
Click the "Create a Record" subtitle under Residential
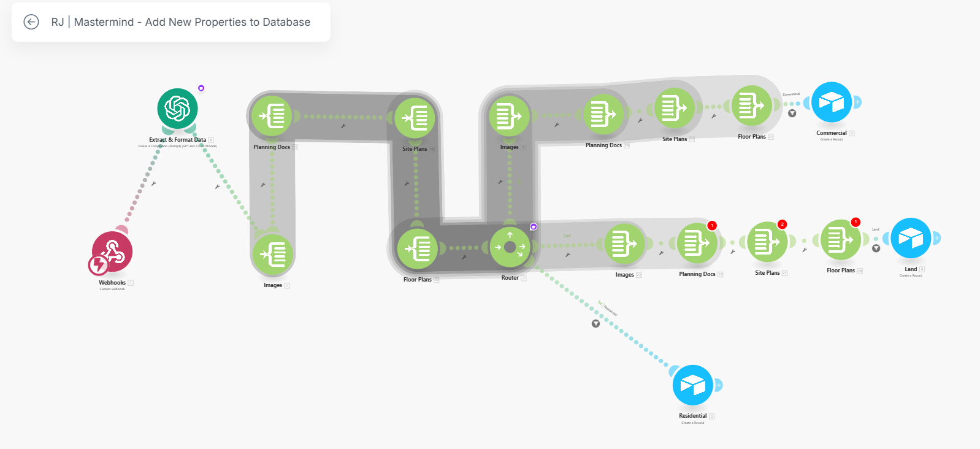click(693, 423)
